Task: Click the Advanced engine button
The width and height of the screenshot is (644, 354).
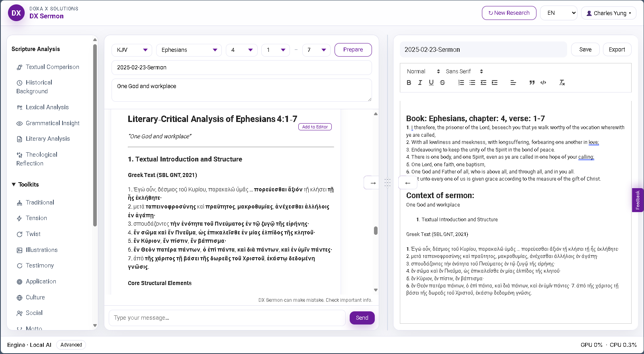Action: coord(71,345)
